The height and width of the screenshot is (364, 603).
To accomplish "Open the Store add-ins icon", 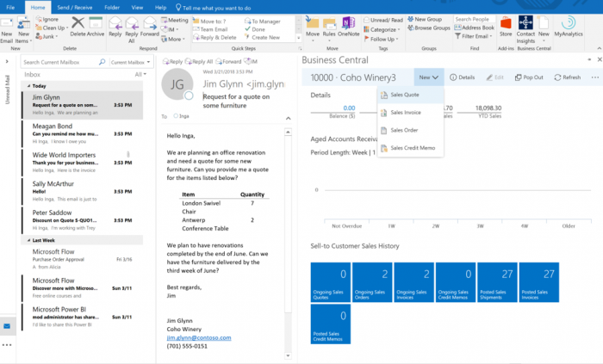I will pyautogui.click(x=506, y=23).
